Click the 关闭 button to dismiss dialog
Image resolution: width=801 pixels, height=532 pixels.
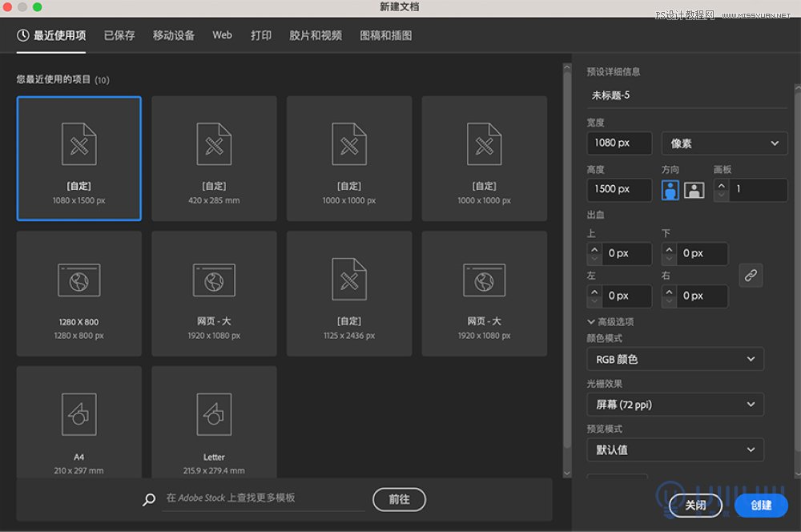click(694, 506)
